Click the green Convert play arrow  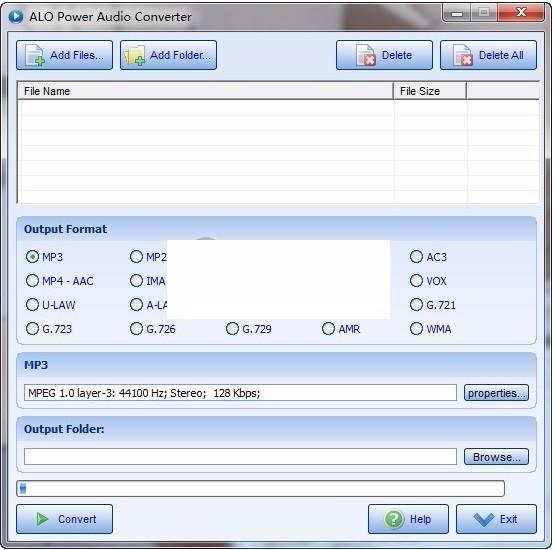click(x=42, y=520)
